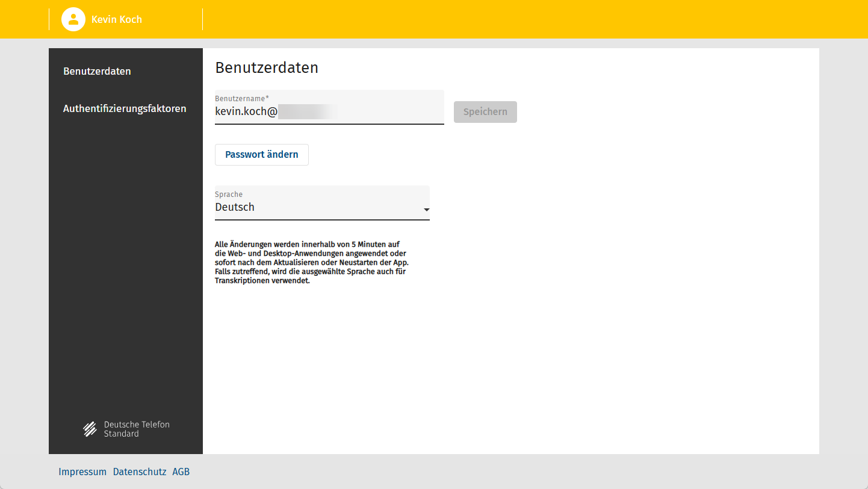Viewport: 868px width, 489px height.
Task: Click the Kevin Koch user name
Action: tap(117, 19)
